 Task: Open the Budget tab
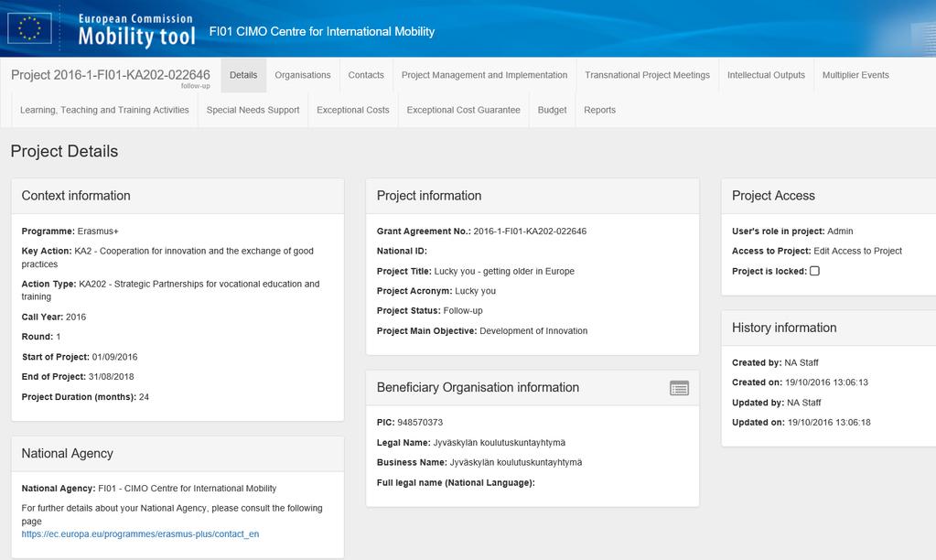click(x=552, y=110)
